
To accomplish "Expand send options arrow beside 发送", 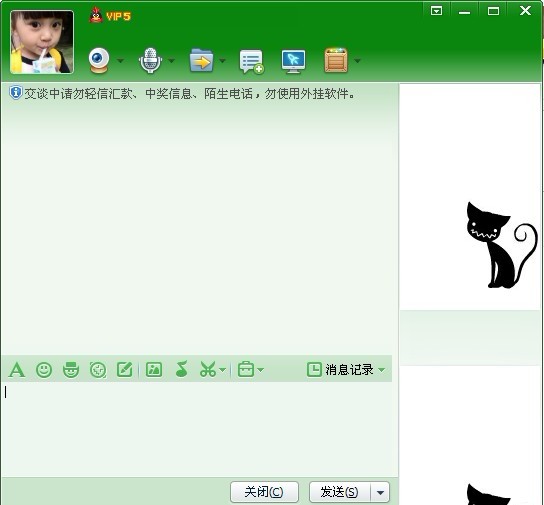I will (x=380, y=493).
